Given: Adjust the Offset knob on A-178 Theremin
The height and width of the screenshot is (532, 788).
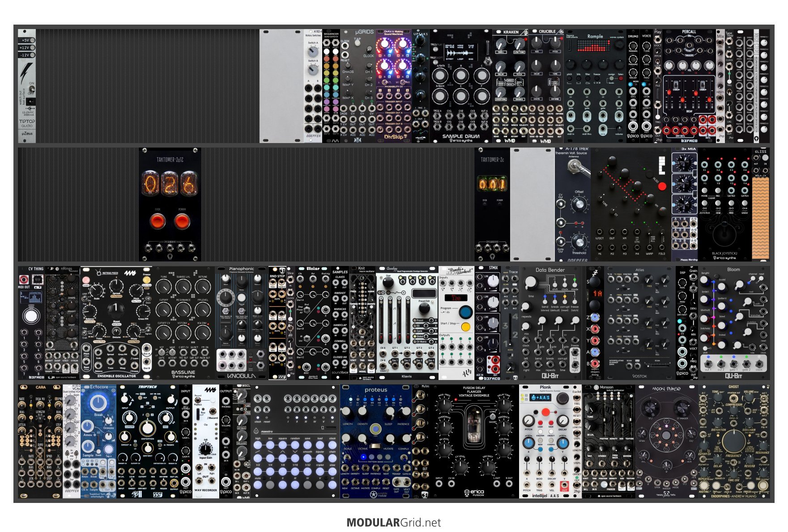Looking at the screenshot, I should tap(579, 204).
